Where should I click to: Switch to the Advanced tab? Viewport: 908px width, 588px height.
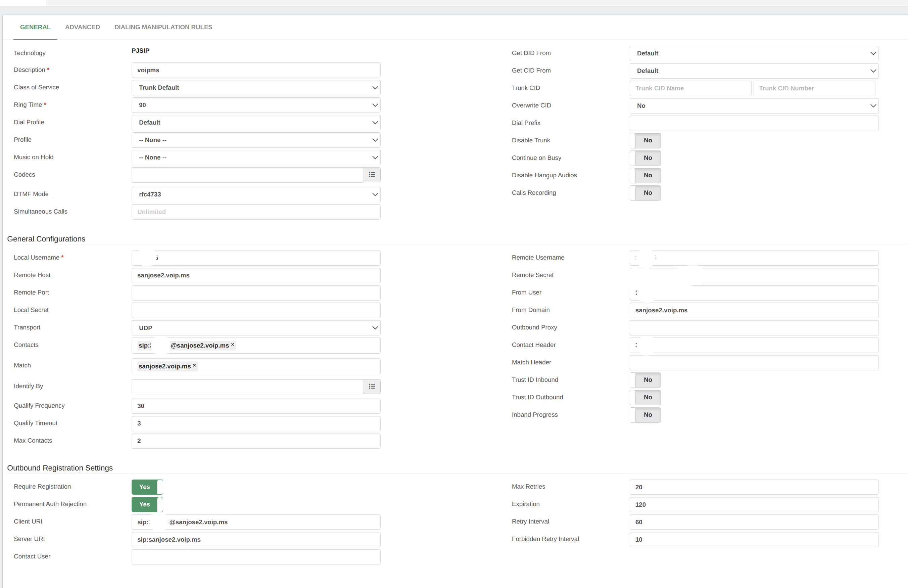coord(82,27)
